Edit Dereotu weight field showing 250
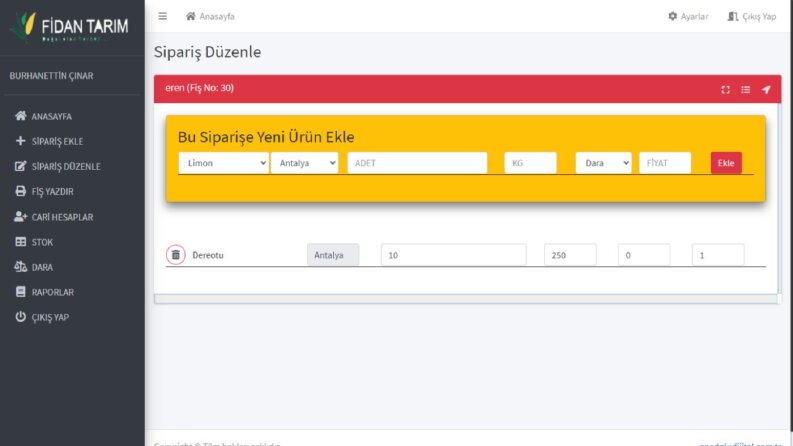Screen dimensions: 793x446 coord(570,255)
